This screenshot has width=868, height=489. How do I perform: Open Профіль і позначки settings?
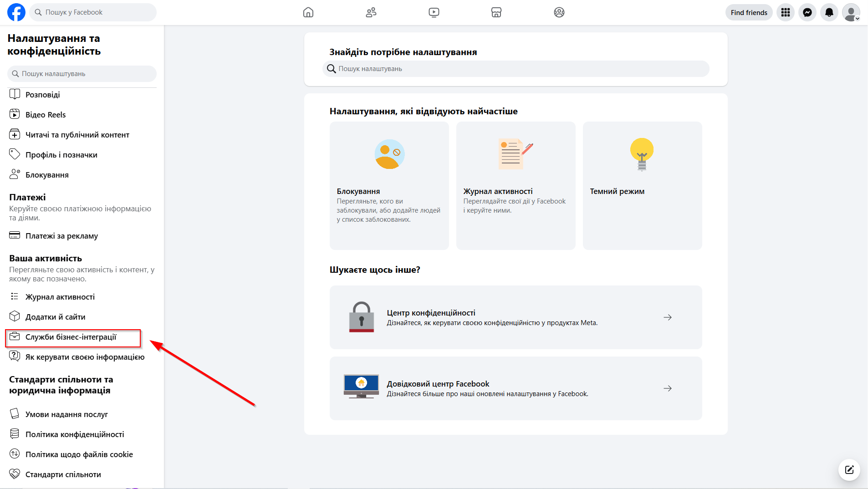[82, 155]
